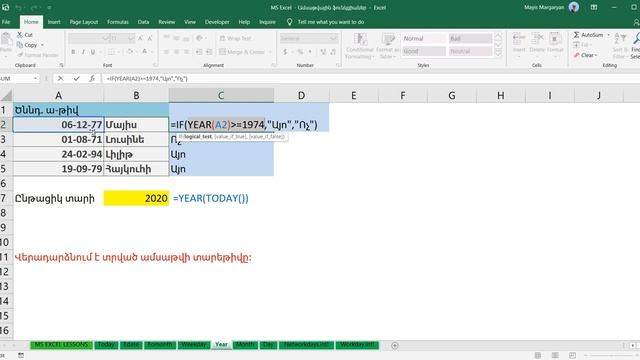640x360 pixels.
Task: Confirm formula with the checkmark Enter icon
Action: tap(76, 78)
